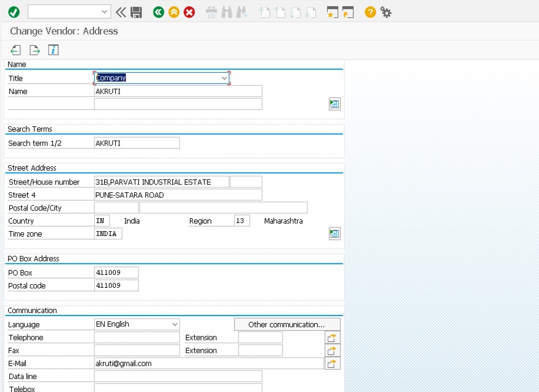Viewport: 539px width, 392px height.
Task: Click the Print icon
Action: point(211,12)
